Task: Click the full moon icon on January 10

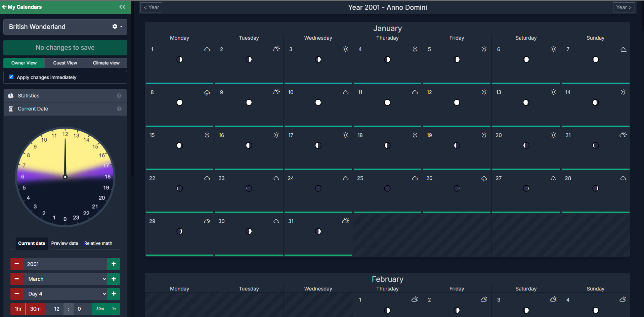Action: pos(318,102)
